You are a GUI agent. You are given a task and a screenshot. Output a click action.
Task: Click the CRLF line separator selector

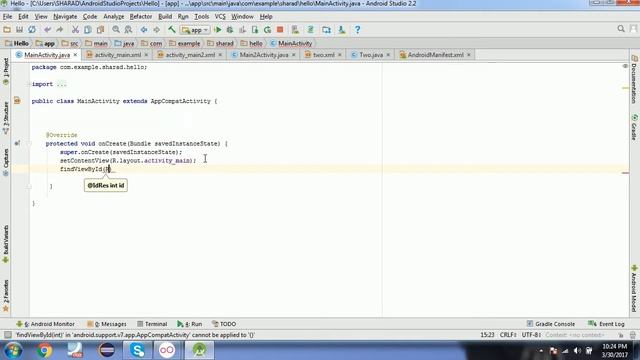(x=508, y=335)
